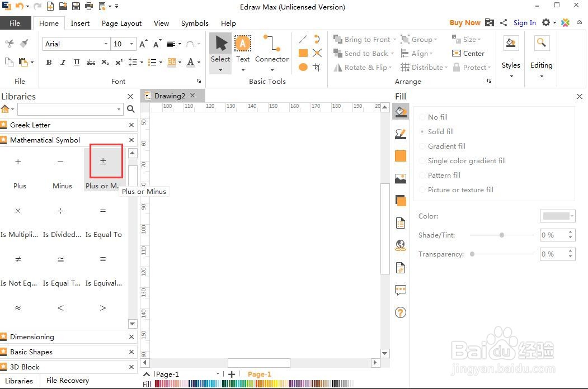Select the arc drawing tool

tap(317, 39)
